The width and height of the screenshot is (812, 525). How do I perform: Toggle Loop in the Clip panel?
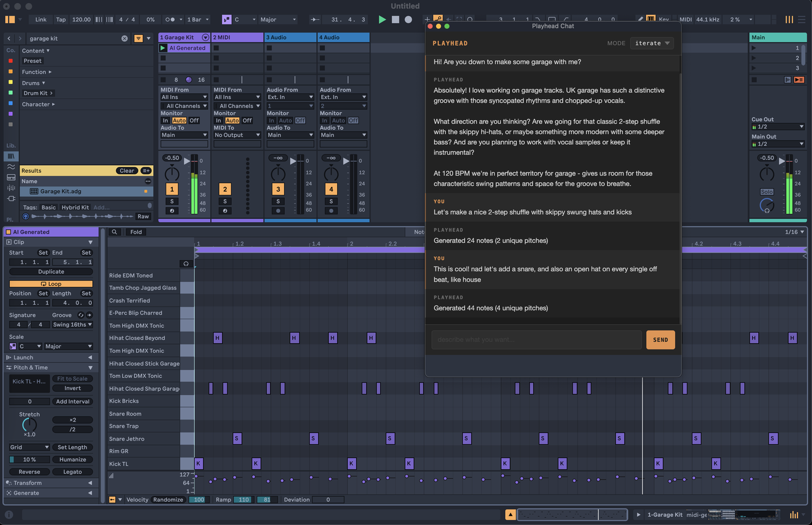click(x=51, y=283)
